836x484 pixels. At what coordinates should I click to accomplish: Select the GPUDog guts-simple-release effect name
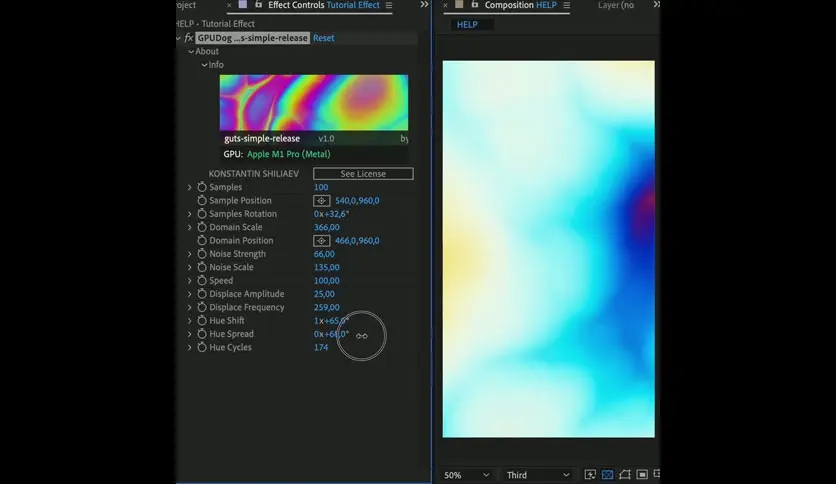253,38
